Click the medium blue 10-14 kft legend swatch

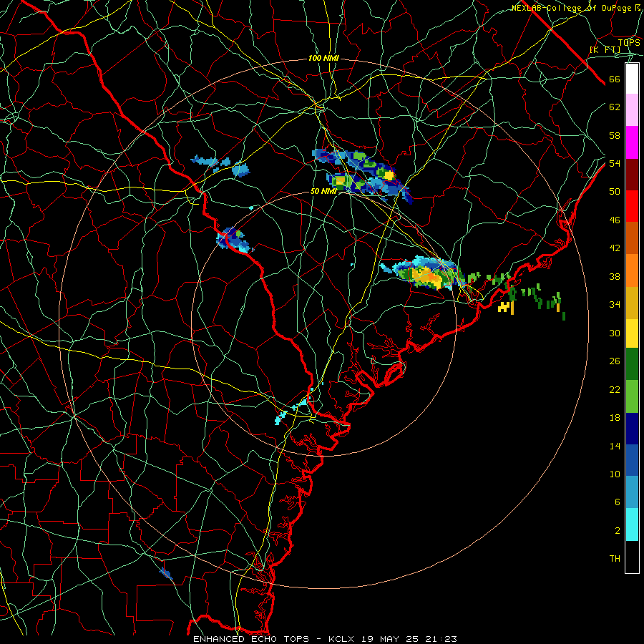coord(632,460)
